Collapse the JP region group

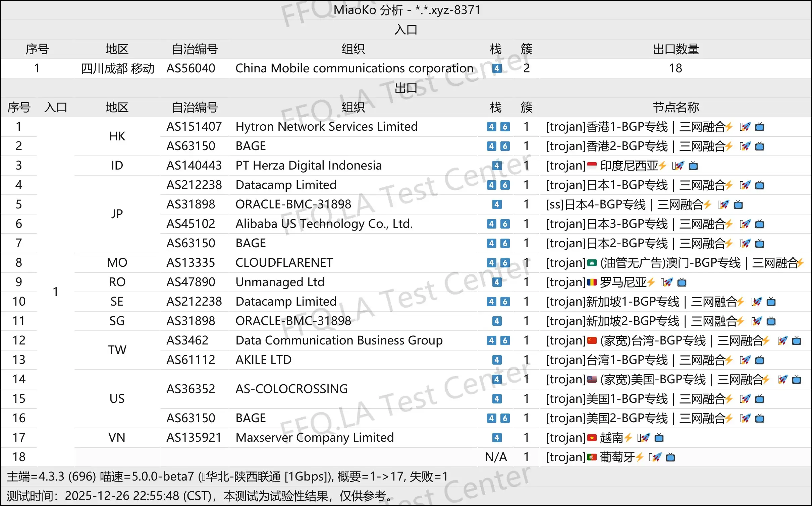117,213
